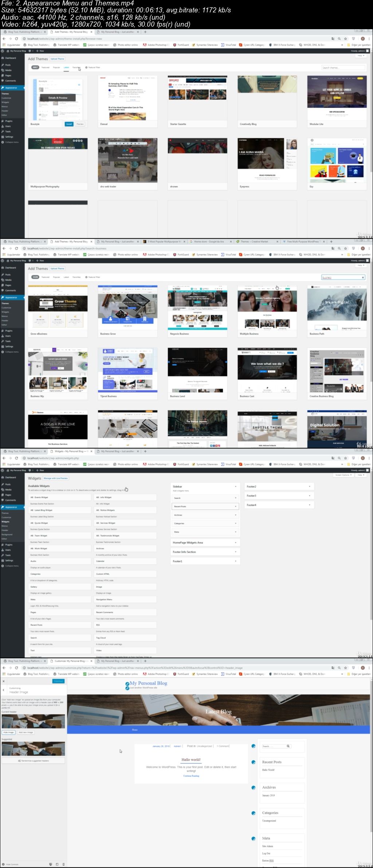Screen dimensions: 373x868
Task: Click Randomize suggested headers
Action: 33,761
